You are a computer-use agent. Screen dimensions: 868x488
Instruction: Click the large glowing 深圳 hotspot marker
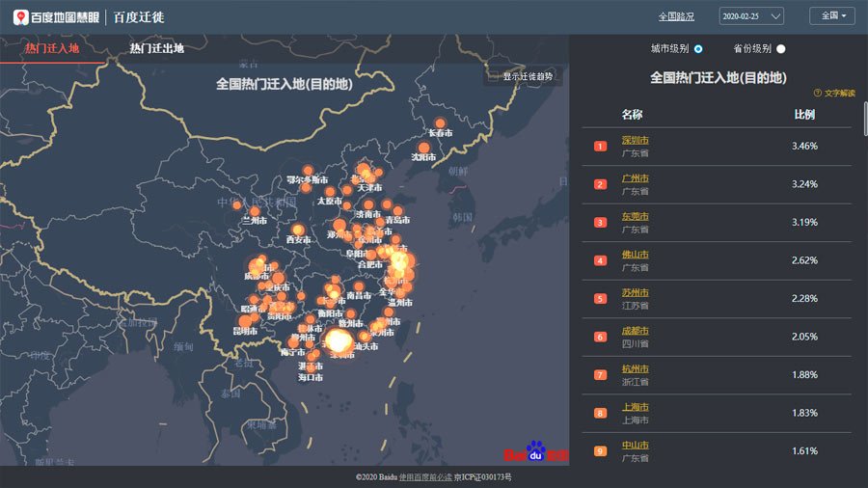338,340
